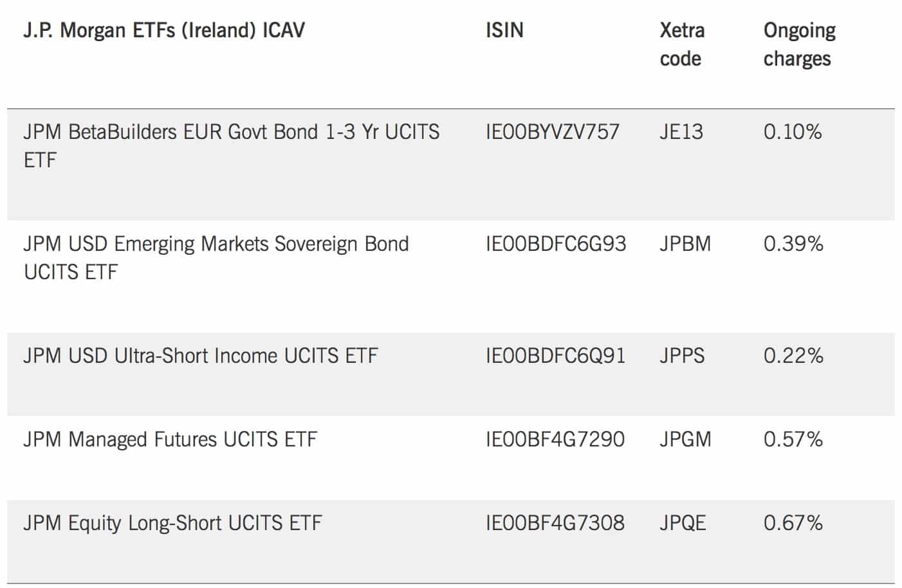Click Xetra code JPPS
The width and height of the screenshot is (902, 588).
[x=682, y=356]
